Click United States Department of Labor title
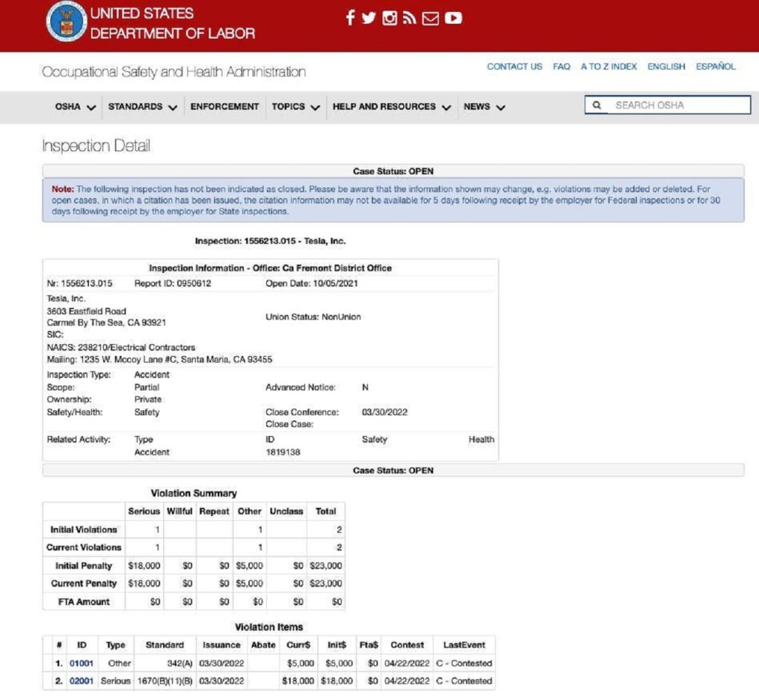This screenshot has height=700, width=759. [x=172, y=23]
